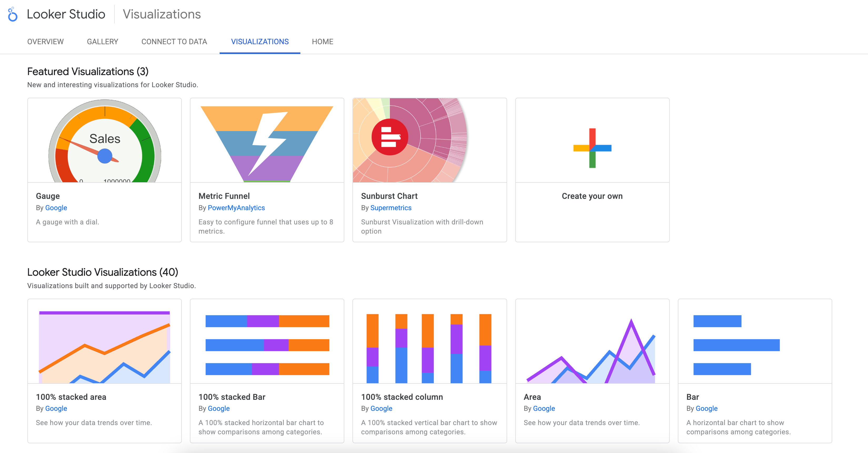Open the Gallery tab

pos(102,42)
